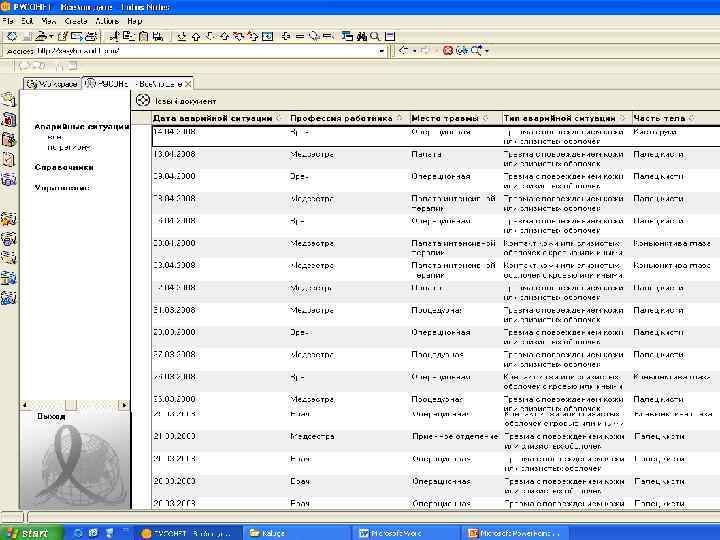Click the down arrow navigate icon in toolbar
This screenshot has width=720, height=540.
coord(181,36)
